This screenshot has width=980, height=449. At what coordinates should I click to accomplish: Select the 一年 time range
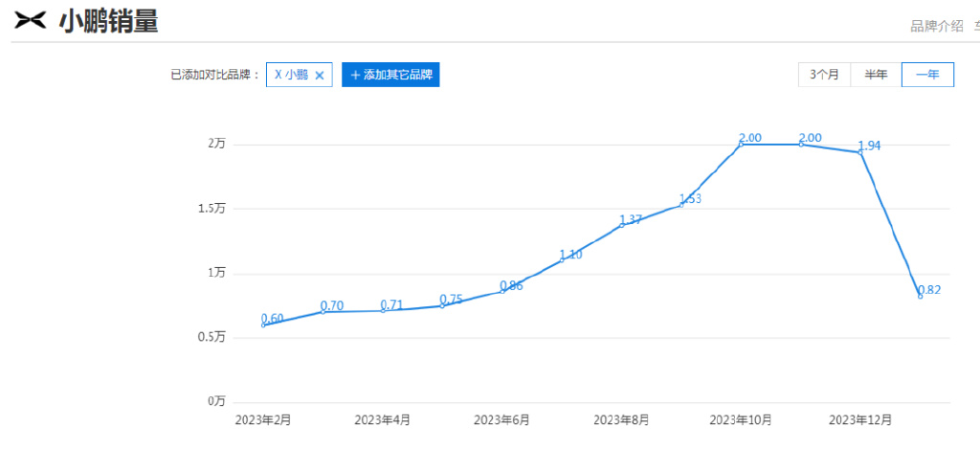[927, 75]
